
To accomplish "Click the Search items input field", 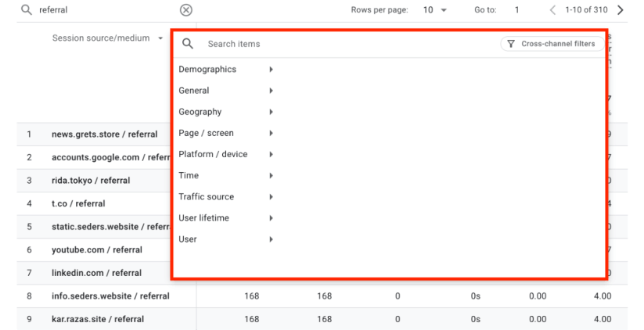I will [x=344, y=44].
